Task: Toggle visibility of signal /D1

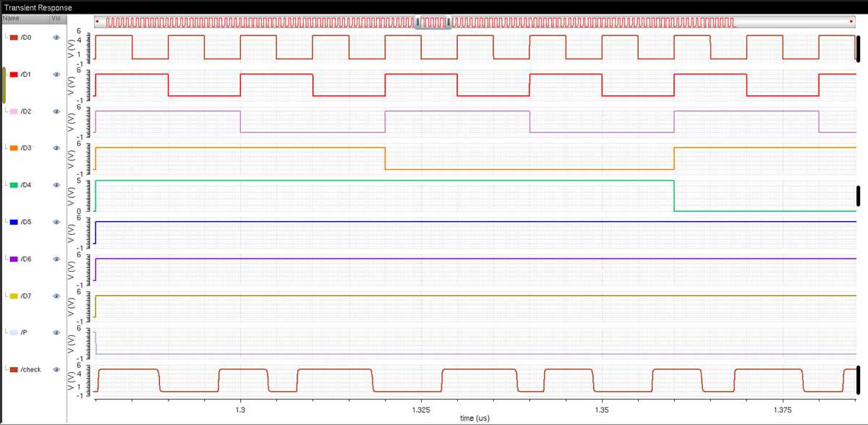Action: coord(56,74)
